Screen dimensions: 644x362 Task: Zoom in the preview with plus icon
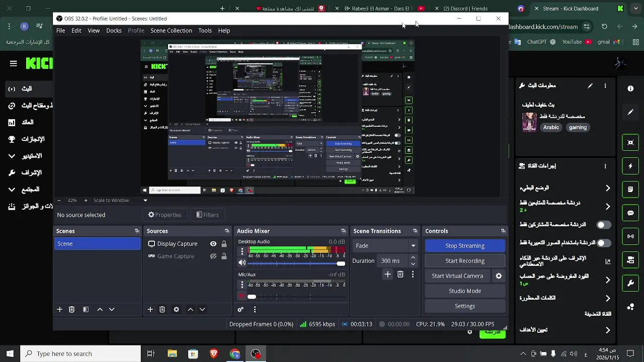pyautogui.click(x=86, y=200)
